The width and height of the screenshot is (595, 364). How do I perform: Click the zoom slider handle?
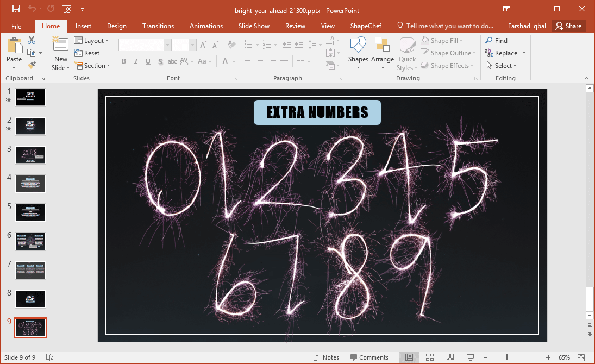[507, 357]
